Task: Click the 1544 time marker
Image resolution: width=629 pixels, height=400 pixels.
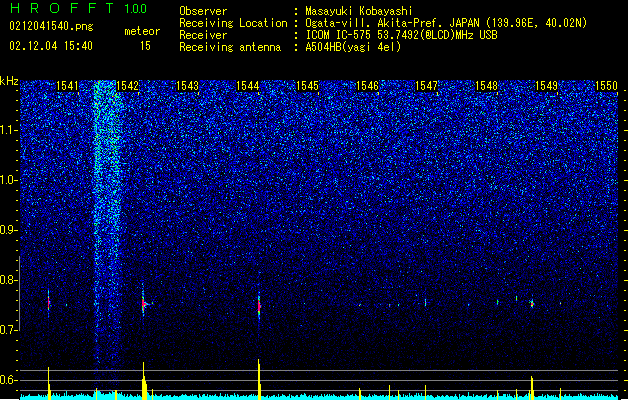Action: pos(248,86)
